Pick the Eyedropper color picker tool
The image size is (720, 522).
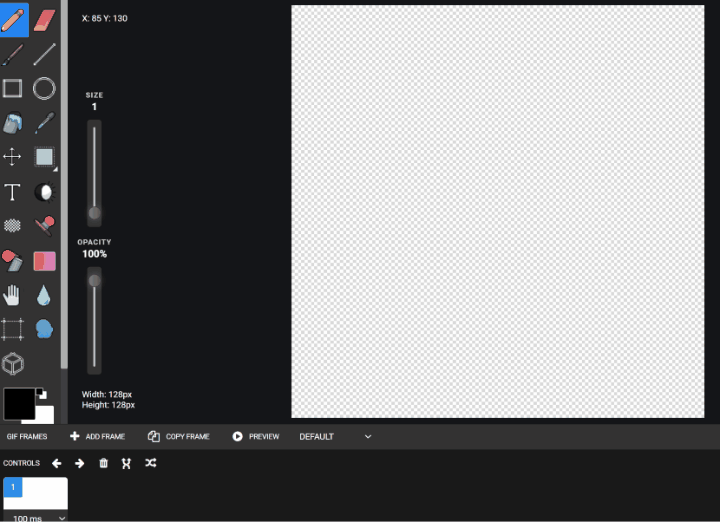tap(45, 123)
